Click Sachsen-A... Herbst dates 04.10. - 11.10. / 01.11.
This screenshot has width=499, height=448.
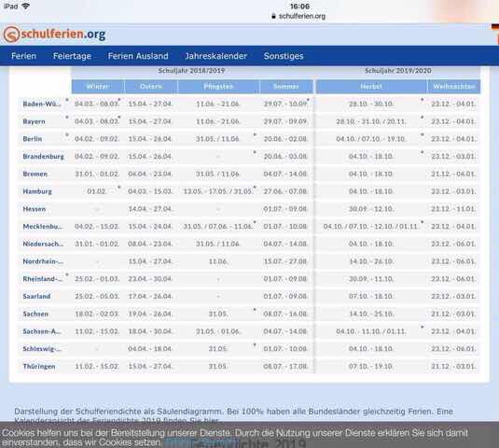[371, 331]
